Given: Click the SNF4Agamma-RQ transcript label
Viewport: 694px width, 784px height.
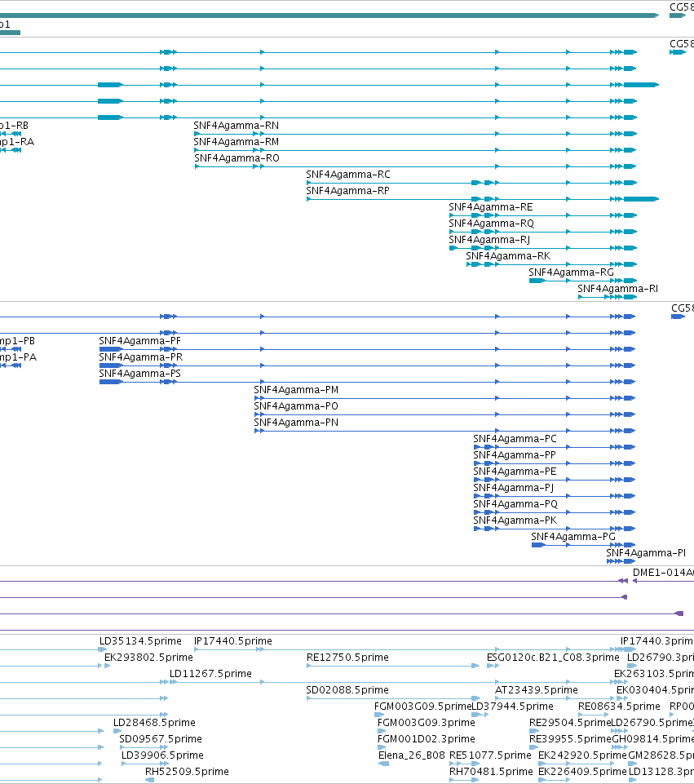Looking at the screenshot, I should (x=491, y=224).
